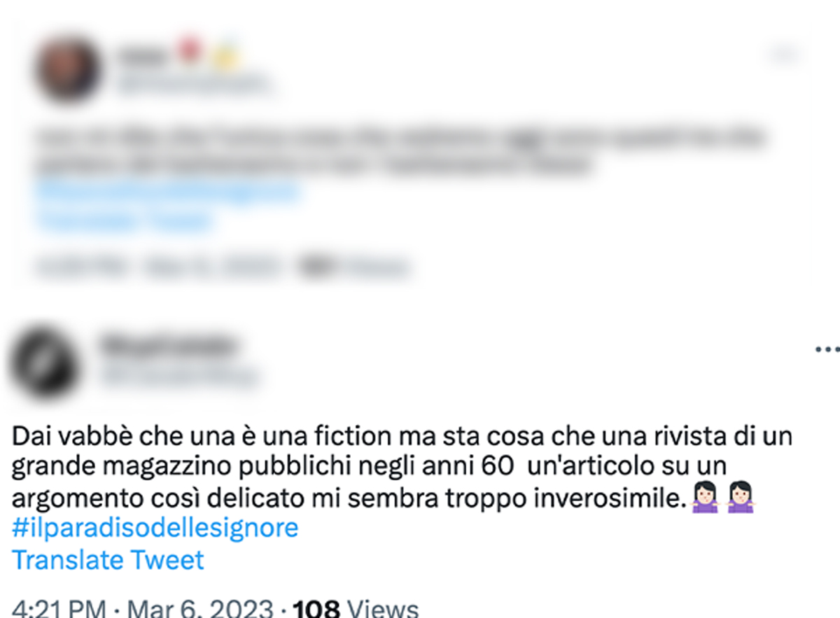Open the blurred blue hashtag link in the top tweet
The height and width of the screenshot is (618, 840).
(167, 190)
